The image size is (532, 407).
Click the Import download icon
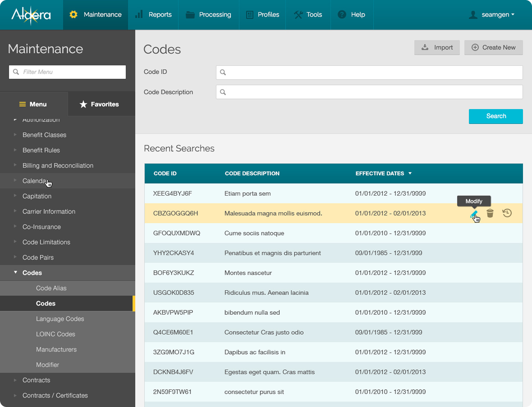coord(425,48)
